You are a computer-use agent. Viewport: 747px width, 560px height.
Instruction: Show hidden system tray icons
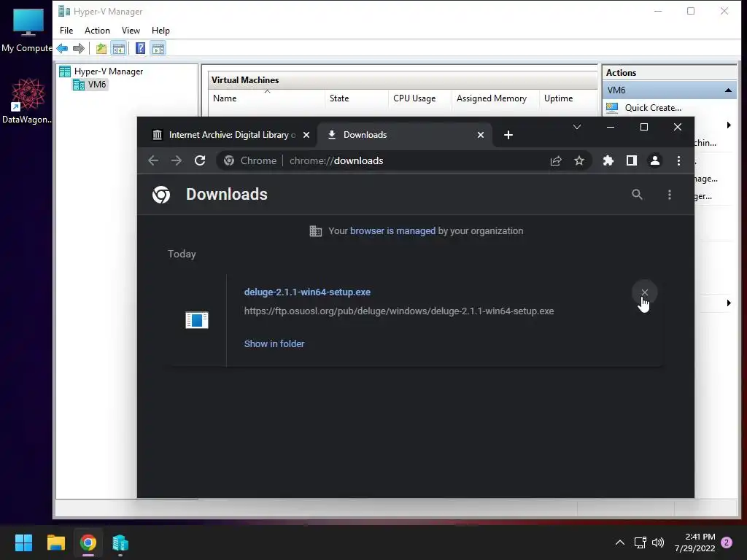(620, 542)
